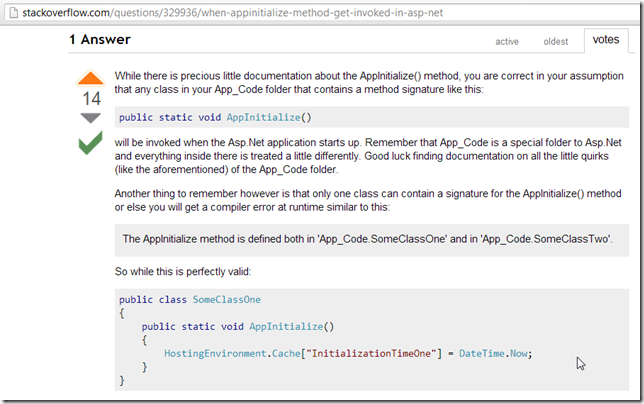
Task: Click the compiler error quote block
Action: click(368, 239)
